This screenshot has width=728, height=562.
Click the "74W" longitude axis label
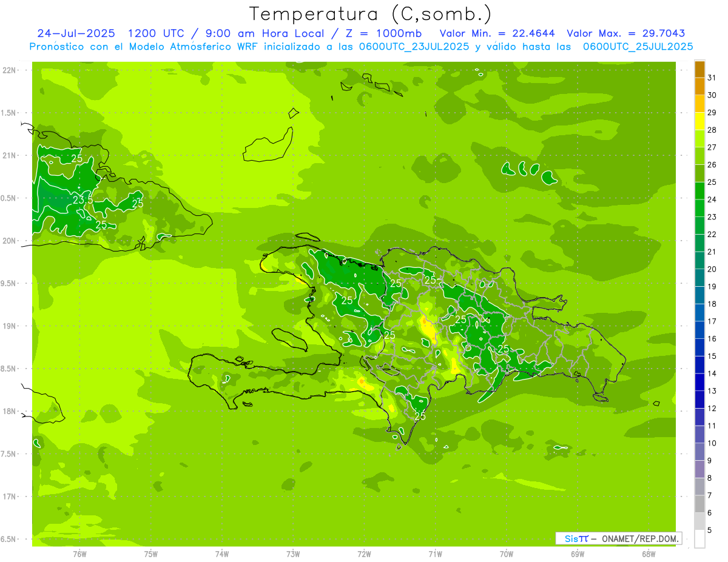tap(222, 554)
